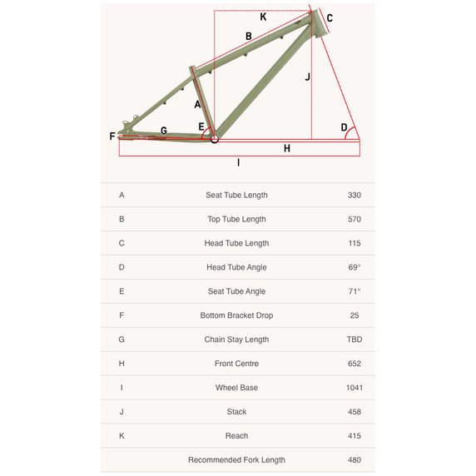Click letter C beside the head tube

[330, 18]
